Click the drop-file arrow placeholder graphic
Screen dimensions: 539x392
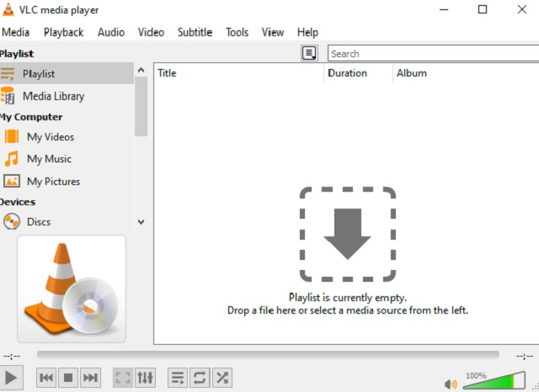tap(348, 234)
